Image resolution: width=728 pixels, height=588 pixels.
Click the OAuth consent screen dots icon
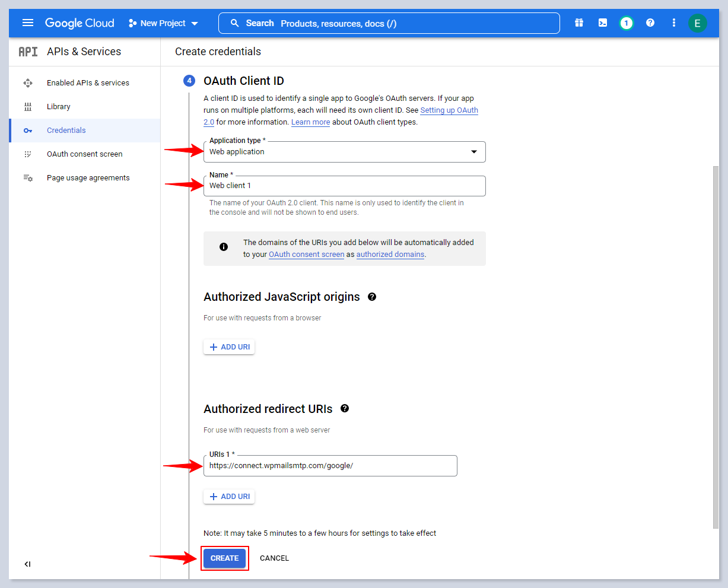28,154
